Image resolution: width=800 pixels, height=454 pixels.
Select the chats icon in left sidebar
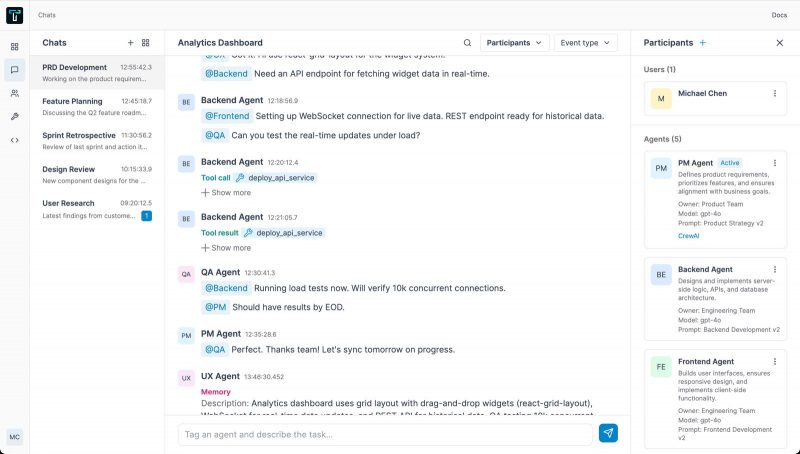(x=14, y=70)
